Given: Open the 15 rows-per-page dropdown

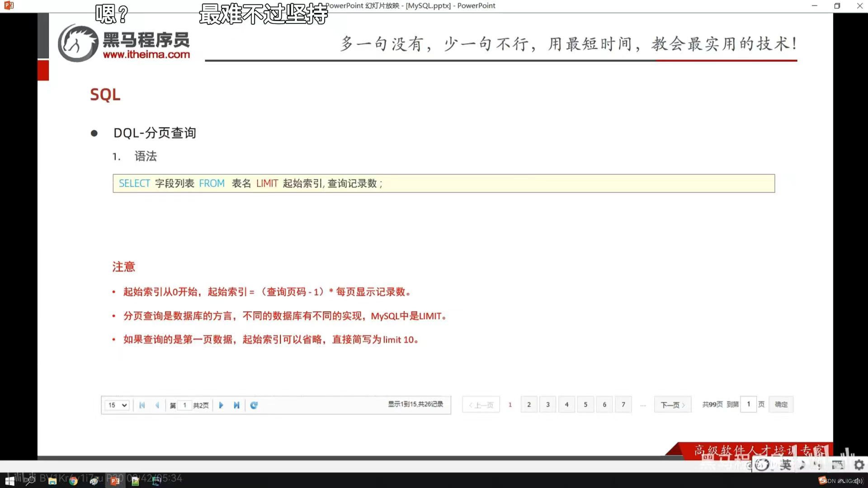Looking at the screenshot, I should tap(118, 405).
